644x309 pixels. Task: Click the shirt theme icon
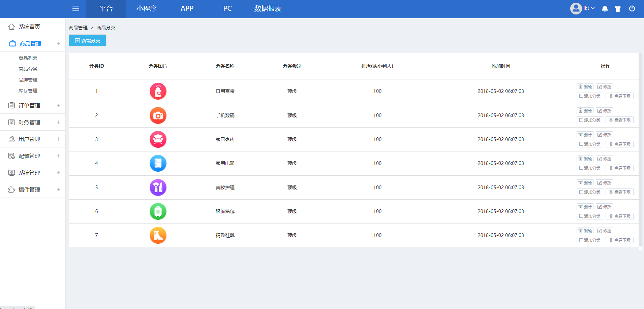coord(618,9)
